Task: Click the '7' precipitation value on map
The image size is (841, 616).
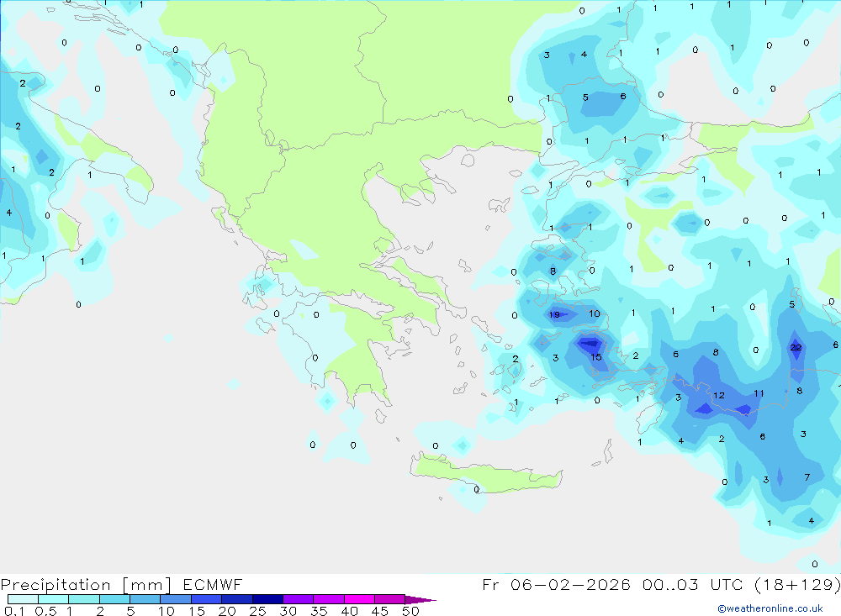Action: coord(807,477)
